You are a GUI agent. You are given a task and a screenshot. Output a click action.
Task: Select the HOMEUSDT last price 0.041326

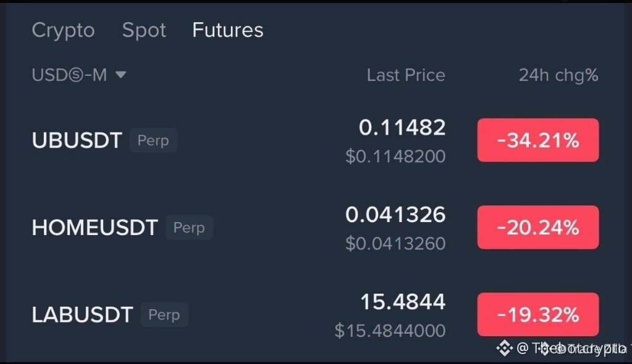click(395, 215)
